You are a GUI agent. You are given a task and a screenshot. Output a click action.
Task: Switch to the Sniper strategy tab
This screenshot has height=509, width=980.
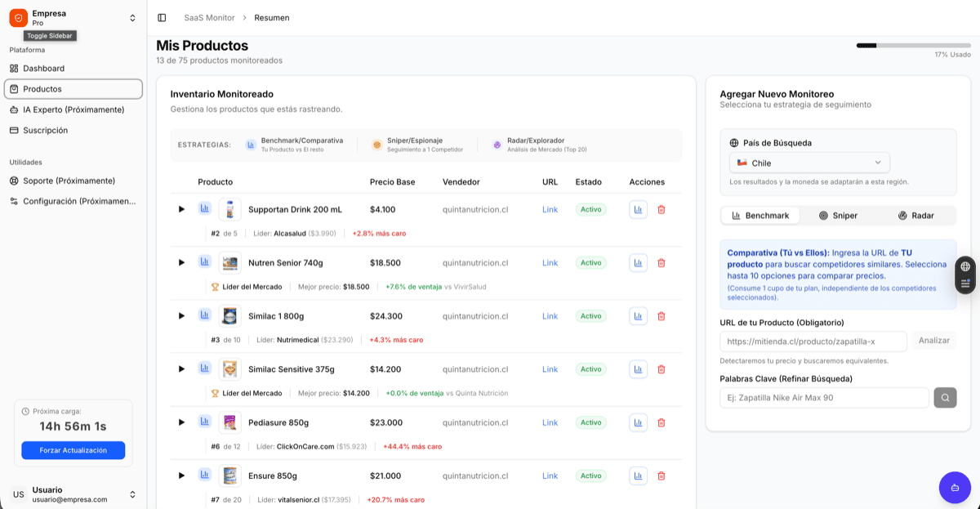(x=838, y=215)
